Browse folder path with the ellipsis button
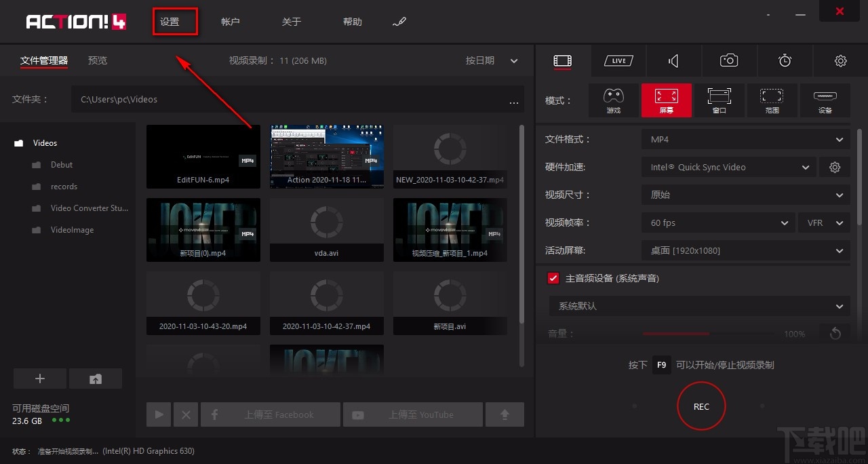Viewport: 868px width, 464px height. (514, 102)
